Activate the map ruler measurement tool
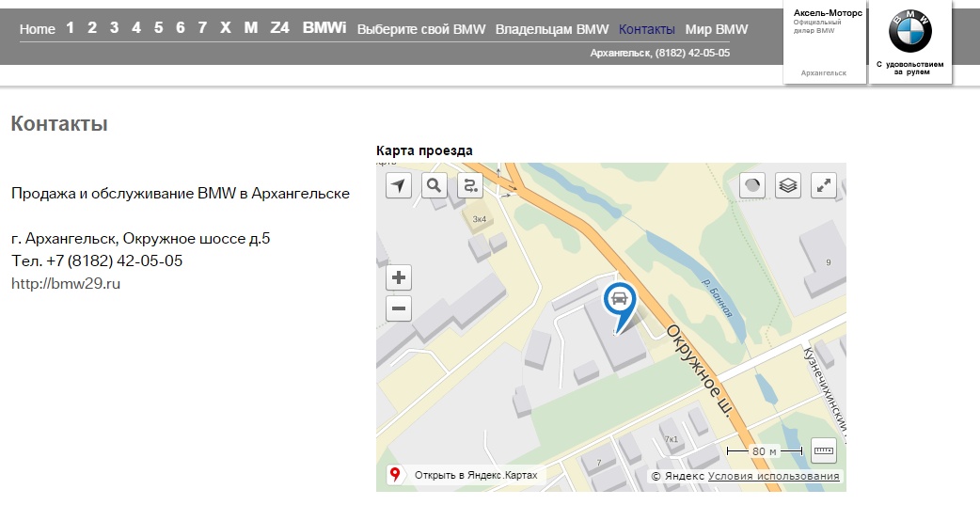Image resolution: width=980 pixels, height=521 pixels. pyautogui.click(x=824, y=451)
